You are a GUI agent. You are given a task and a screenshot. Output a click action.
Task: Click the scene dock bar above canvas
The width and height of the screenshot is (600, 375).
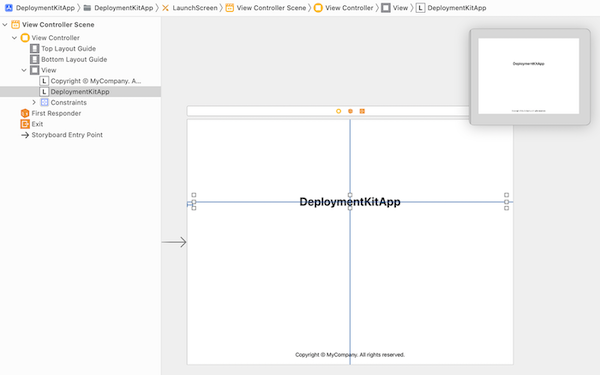point(328,111)
